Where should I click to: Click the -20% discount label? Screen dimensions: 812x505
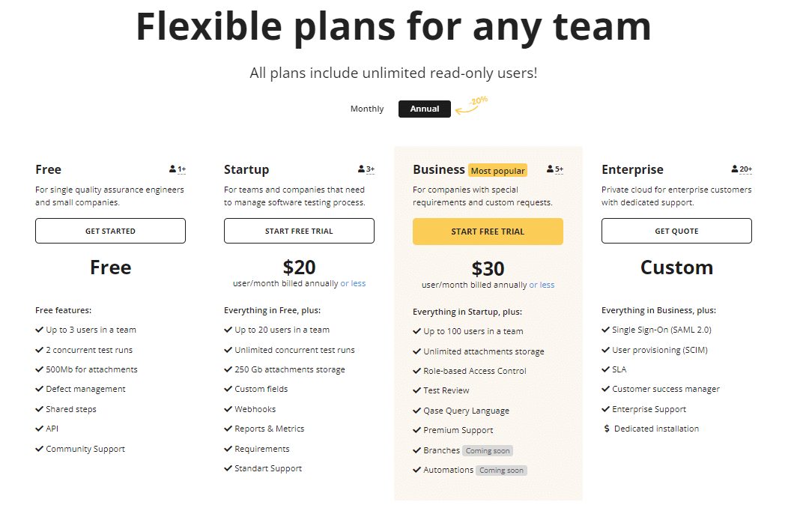click(x=478, y=101)
